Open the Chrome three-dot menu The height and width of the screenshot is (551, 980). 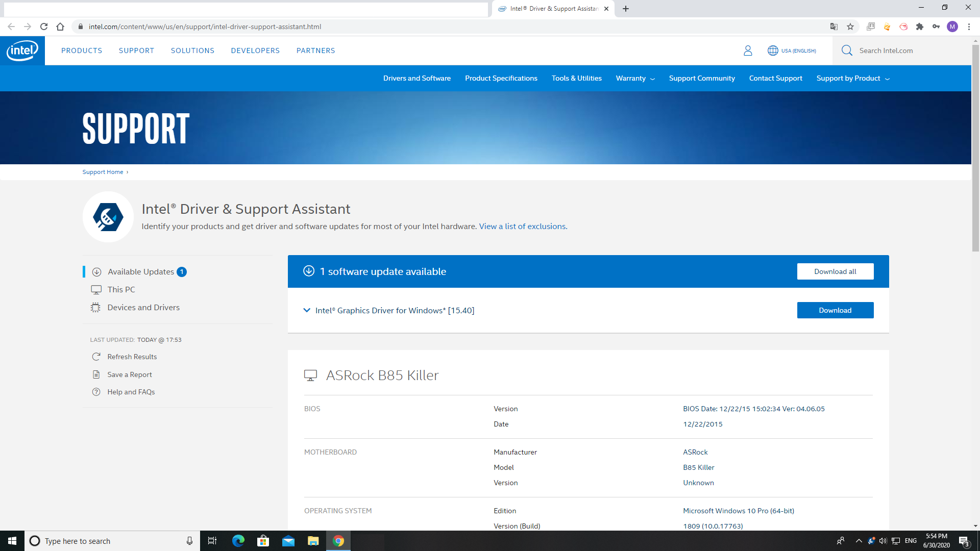click(969, 27)
